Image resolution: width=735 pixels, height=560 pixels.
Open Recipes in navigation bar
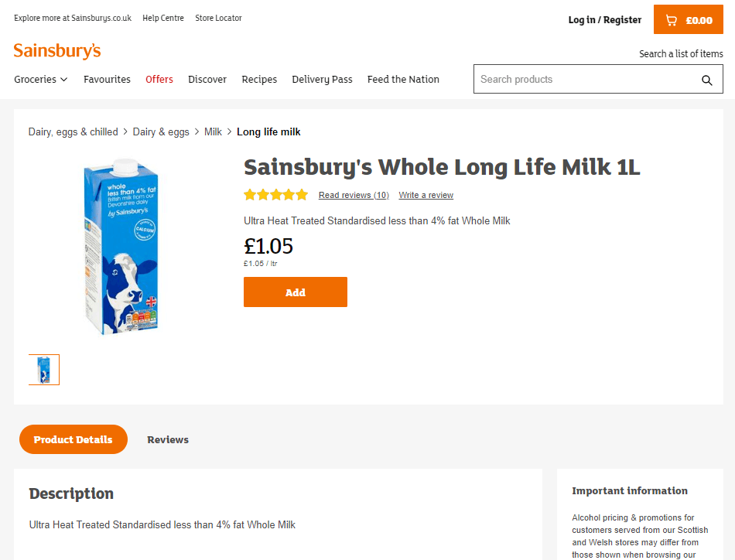coord(259,79)
